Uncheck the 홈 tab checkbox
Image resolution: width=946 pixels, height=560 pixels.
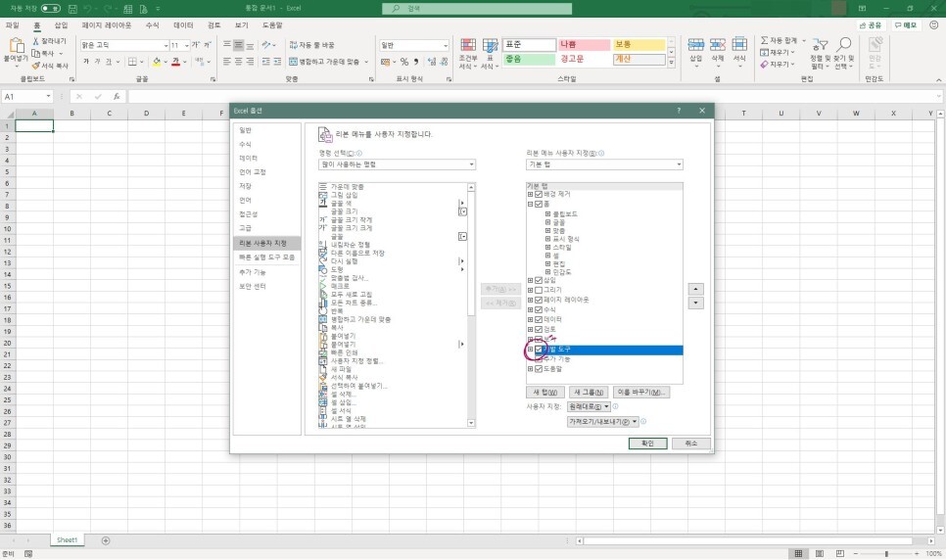tap(539, 204)
